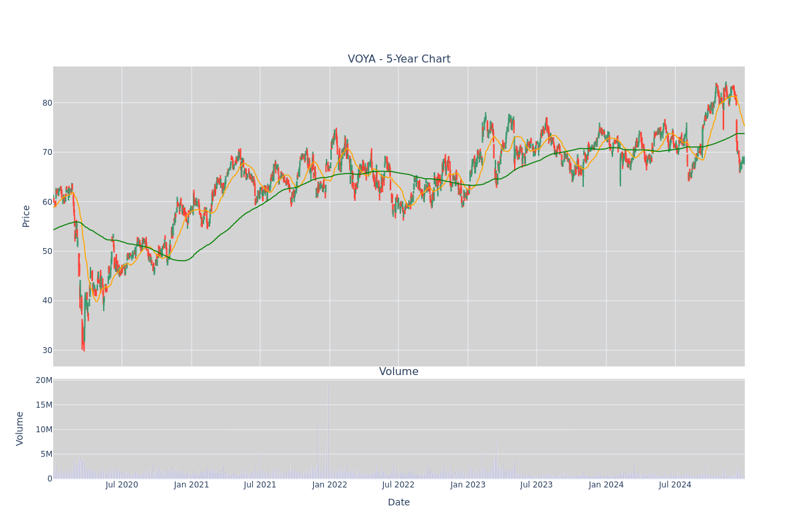The height and width of the screenshot is (532, 798).
Task: Click the 'Jul 2022' date tick label
Action: [x=398, y=485]
